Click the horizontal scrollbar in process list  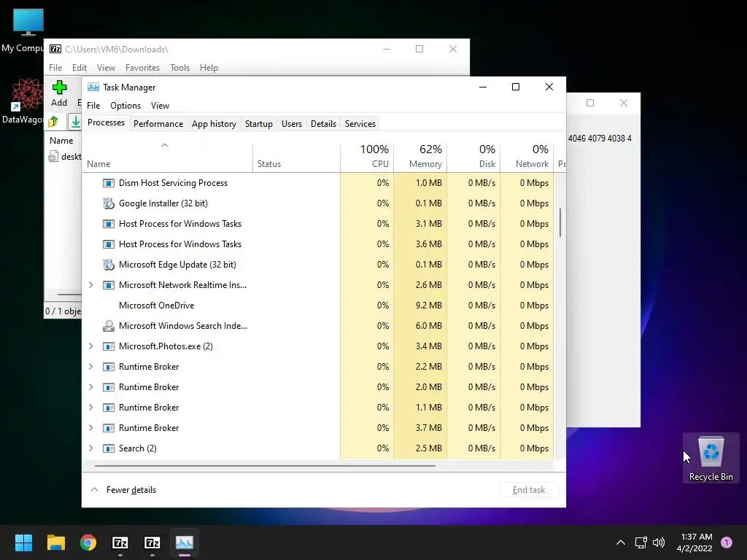pyautogui.click(x=265, y=466)
